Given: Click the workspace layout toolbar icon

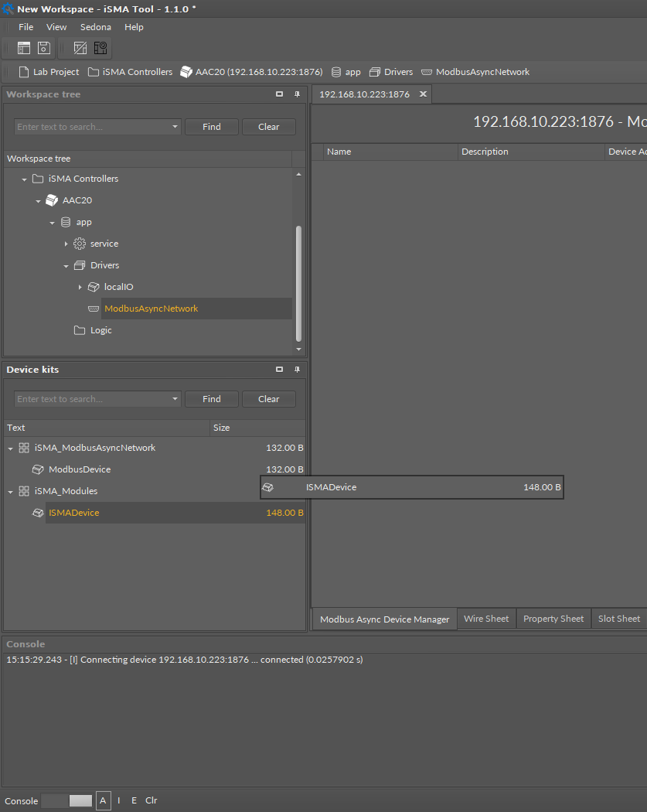Looking at the screenshot, I should (x=24, y=48).
